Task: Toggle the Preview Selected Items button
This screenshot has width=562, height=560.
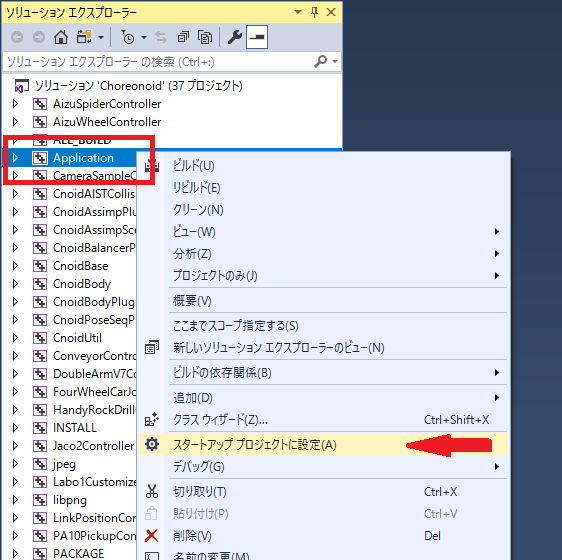Action: pyautogui.click(x=257, y=37)
